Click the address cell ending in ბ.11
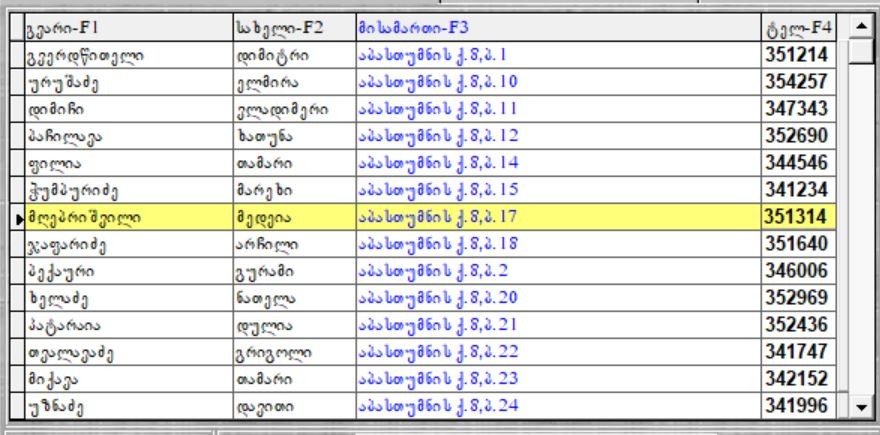This screenshot has height=435, width=880. [x=558, y=109]
